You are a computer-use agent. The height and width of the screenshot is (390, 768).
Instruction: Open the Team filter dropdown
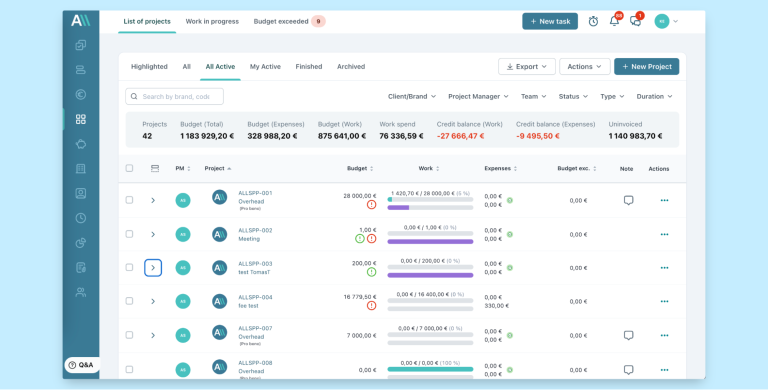[x=533, y=97]
